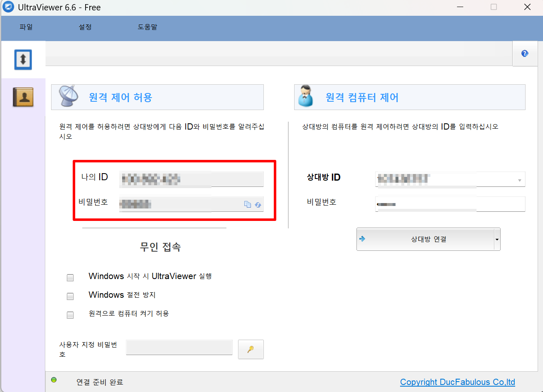Open the address book sidebar icon
Viewport: 543px width, 392px height.
[x=22, y=96]
